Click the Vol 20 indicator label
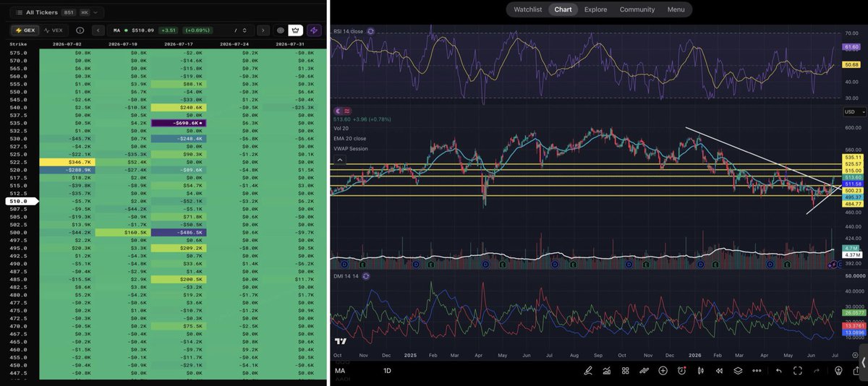This screenshot has width=868, height=386. (x=340, y=127)
